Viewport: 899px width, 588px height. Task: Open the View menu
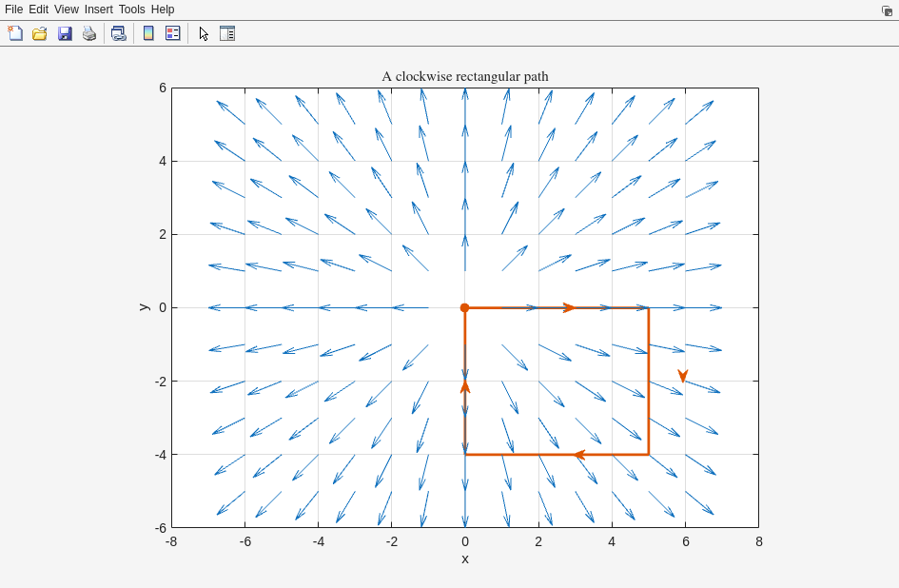pos(67,10)
